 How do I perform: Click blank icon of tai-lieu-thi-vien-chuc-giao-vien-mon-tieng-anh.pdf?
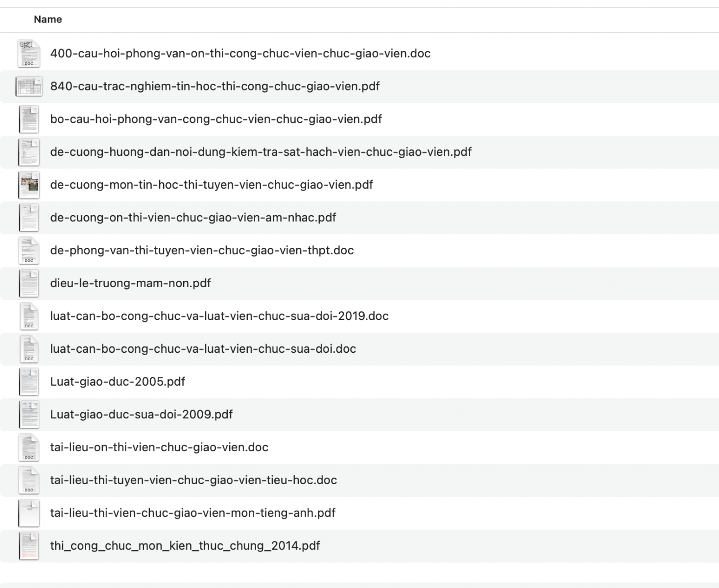pyautogui.click(x=29, y=513)
